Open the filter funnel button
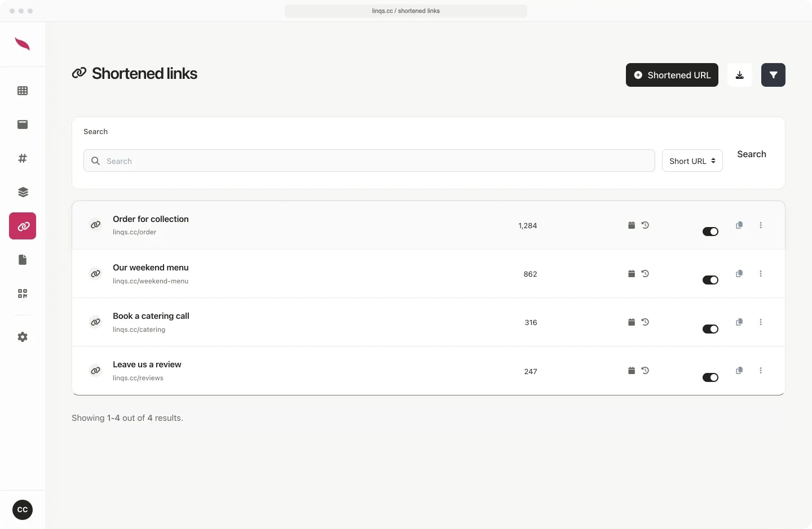 [773, 75]
